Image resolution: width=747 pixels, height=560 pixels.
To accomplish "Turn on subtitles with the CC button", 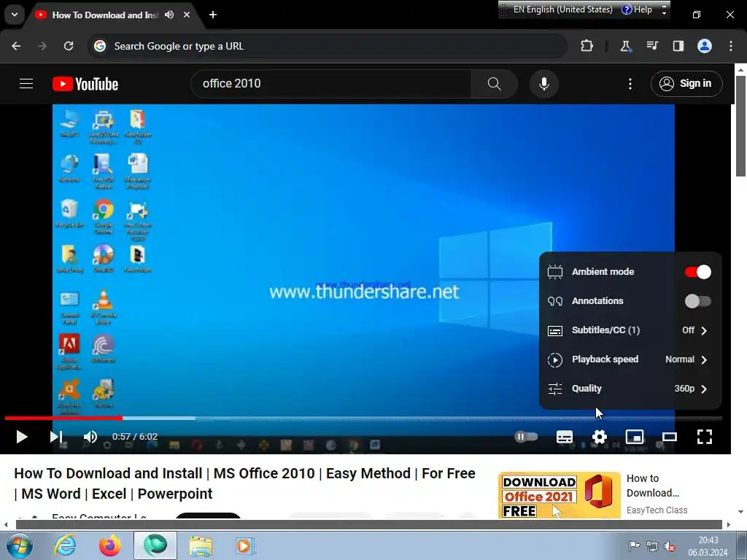I will tap(565, 437).
